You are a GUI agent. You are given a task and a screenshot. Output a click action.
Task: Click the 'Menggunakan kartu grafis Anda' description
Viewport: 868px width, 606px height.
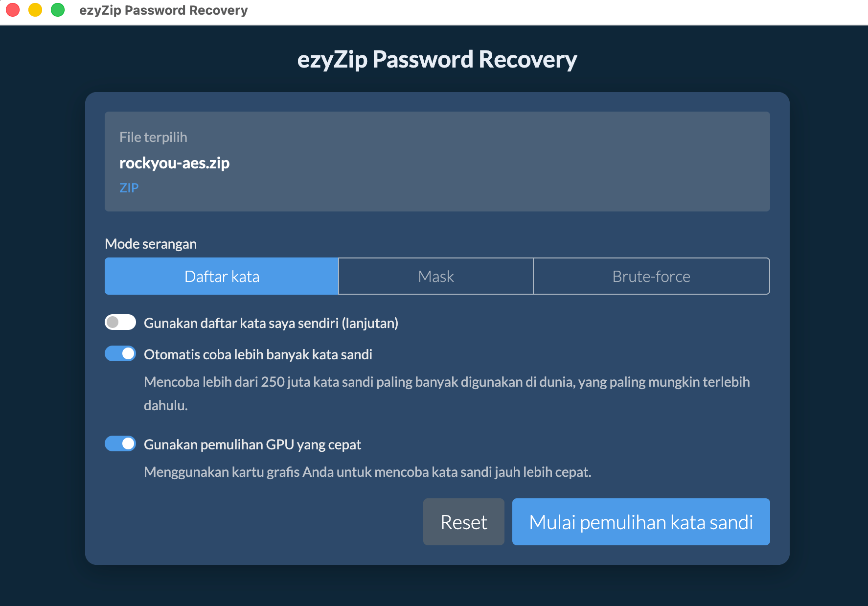(x=367, y=472)
